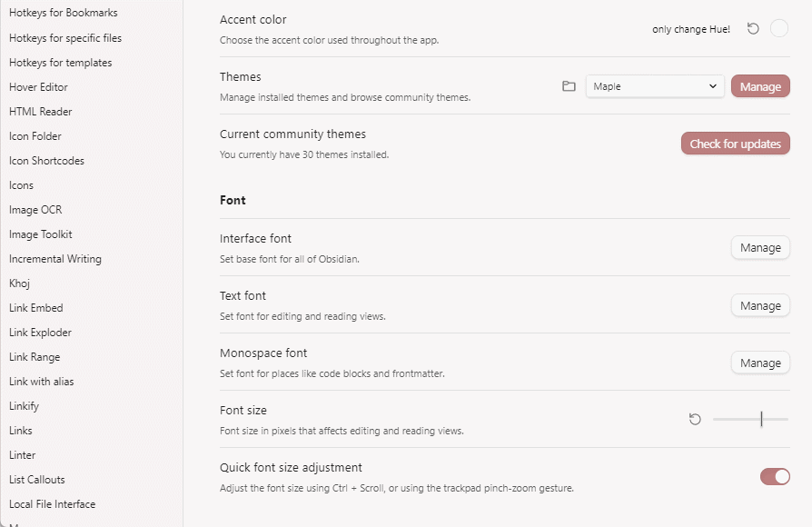
Task: Select Local File Interface in sidebar
Action: (x=52, y=503)
